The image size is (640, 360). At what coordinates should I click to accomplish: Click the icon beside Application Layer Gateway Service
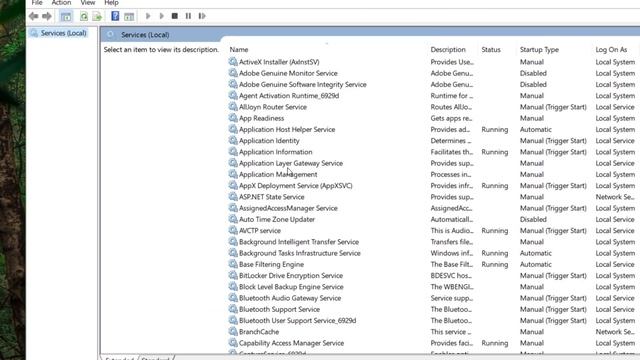(233, 163)
